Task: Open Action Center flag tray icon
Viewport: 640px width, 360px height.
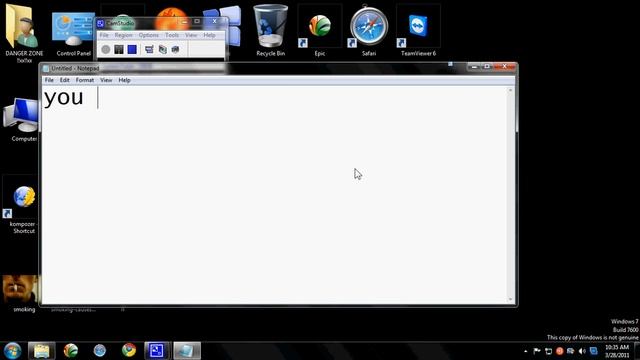Action: tap(537, 351)
